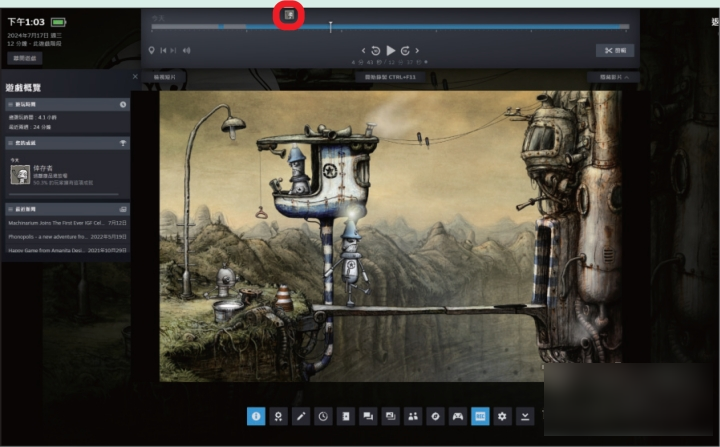This screenshot has height=447, width=720.
Task: Open the Settings gear icon in the overlay toolbar
Action: tap(502, 416)
